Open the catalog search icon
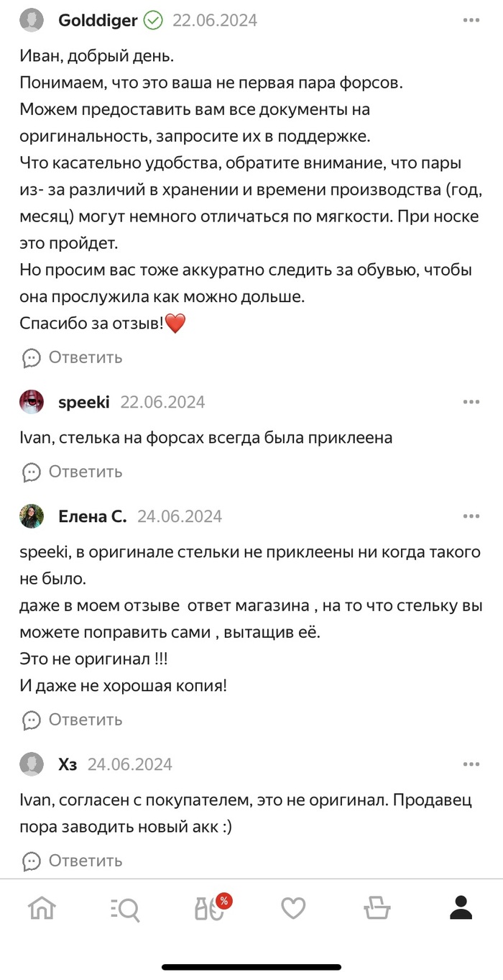The width and height of the screenshot is (503, 980). pyautogui.click(x=126, y=908)
